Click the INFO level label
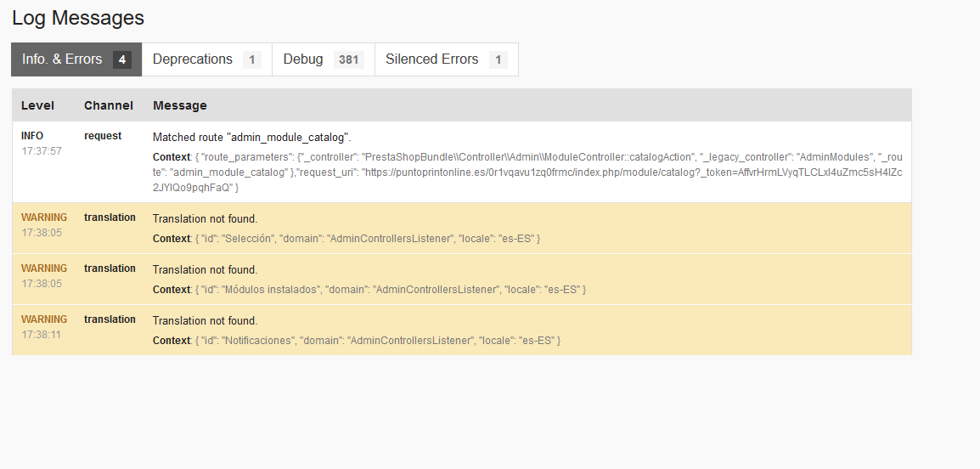Viewport: 980px width, 469px height. point(32,136)
